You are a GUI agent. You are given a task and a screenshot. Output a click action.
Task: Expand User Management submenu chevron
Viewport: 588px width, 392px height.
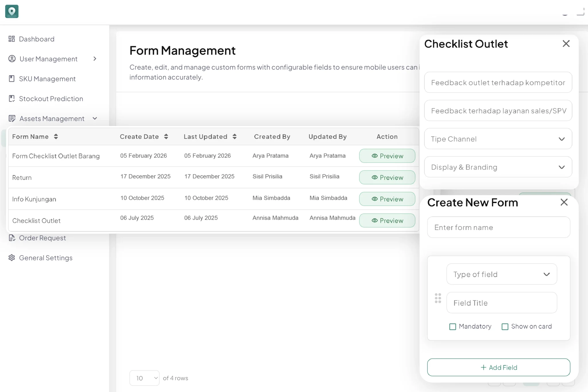(x=95, y=59)
